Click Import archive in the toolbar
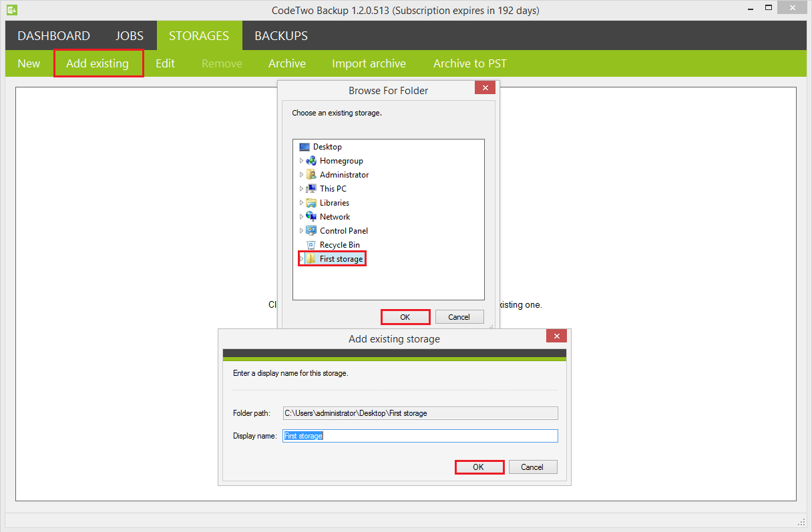812x532 pixels. tap(369, 63)
